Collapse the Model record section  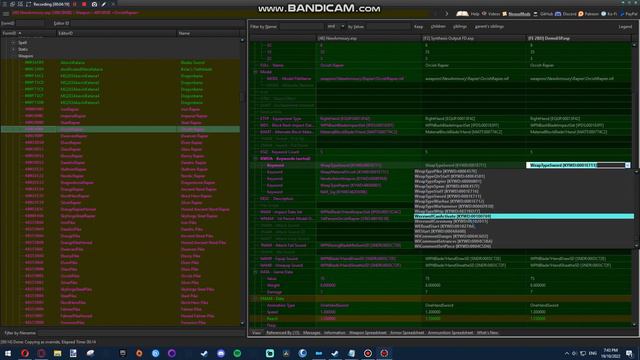(256, 72)
